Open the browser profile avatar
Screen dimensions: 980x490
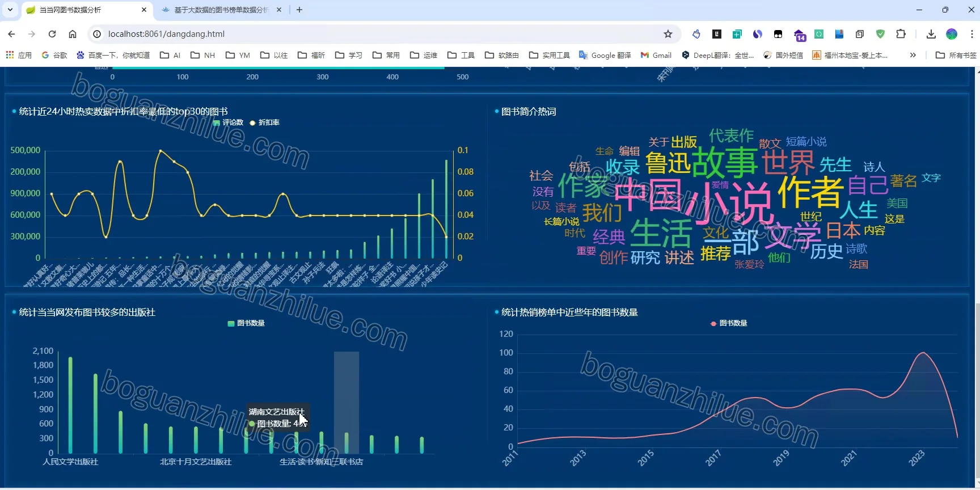tap(952, 34)
